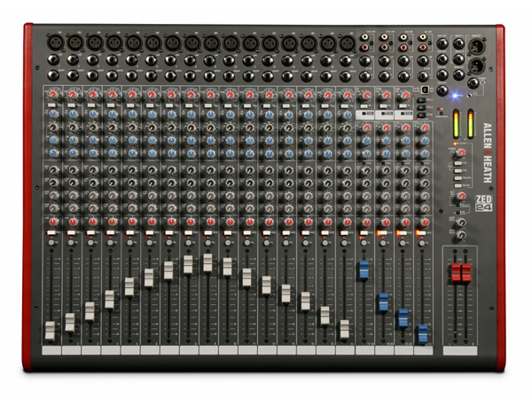Screen dimensions: 532x406
Task: Click the ZED 24 logo badge
Action: pyautogui.click(x=483, y=204)
